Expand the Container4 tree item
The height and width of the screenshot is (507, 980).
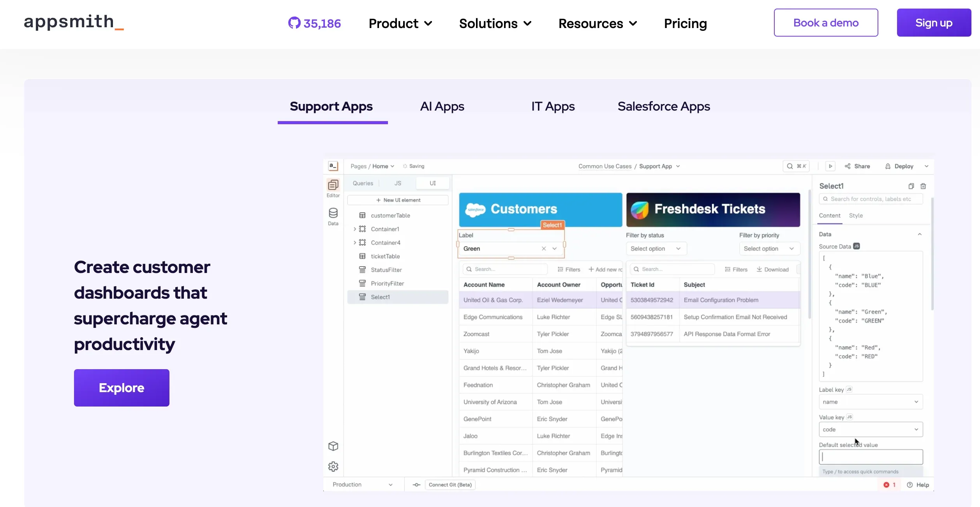[354, 243]
